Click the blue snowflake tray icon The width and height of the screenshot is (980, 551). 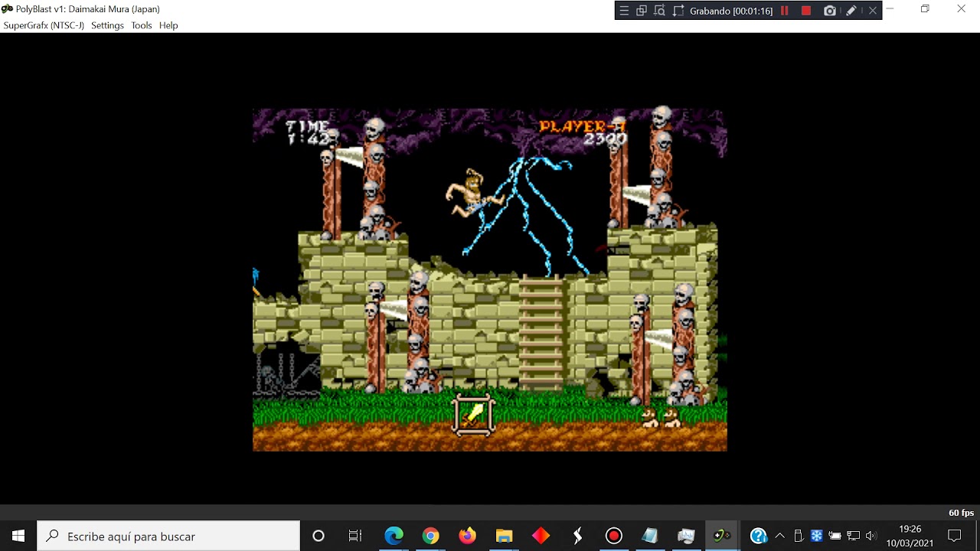816,536
